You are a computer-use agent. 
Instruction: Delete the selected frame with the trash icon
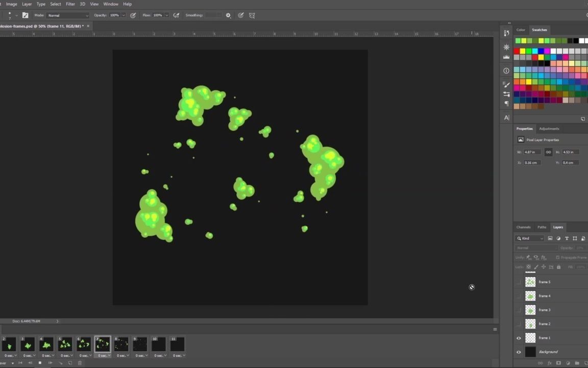(x=80, y=362)
